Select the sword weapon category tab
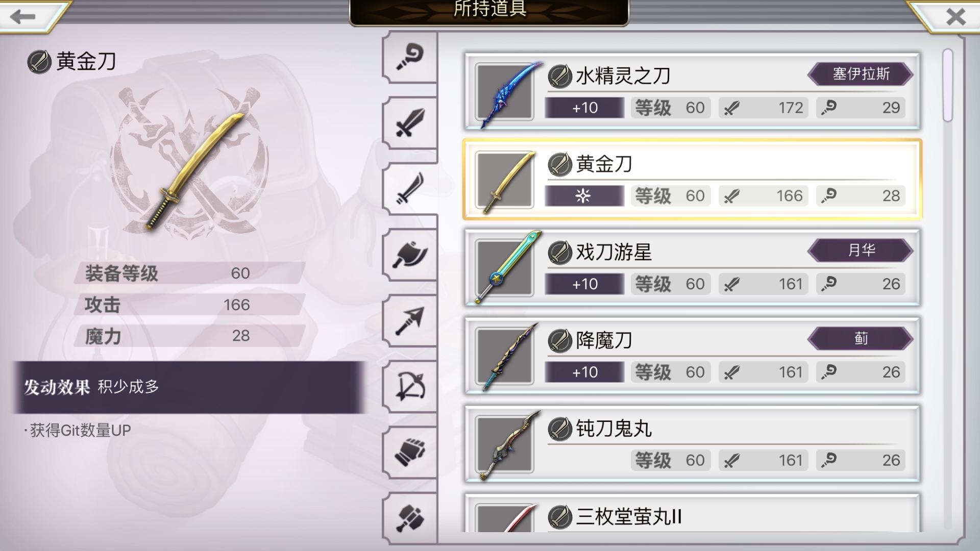 [x=410, y=123]
